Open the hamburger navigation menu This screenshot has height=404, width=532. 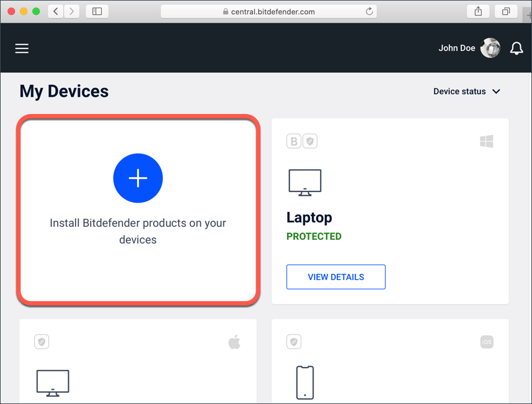[x=22, y=48]
